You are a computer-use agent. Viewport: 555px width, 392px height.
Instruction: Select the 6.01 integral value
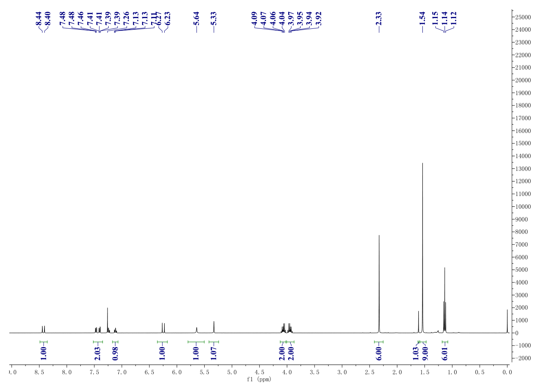pyautogui.click(x=445, y=354)
